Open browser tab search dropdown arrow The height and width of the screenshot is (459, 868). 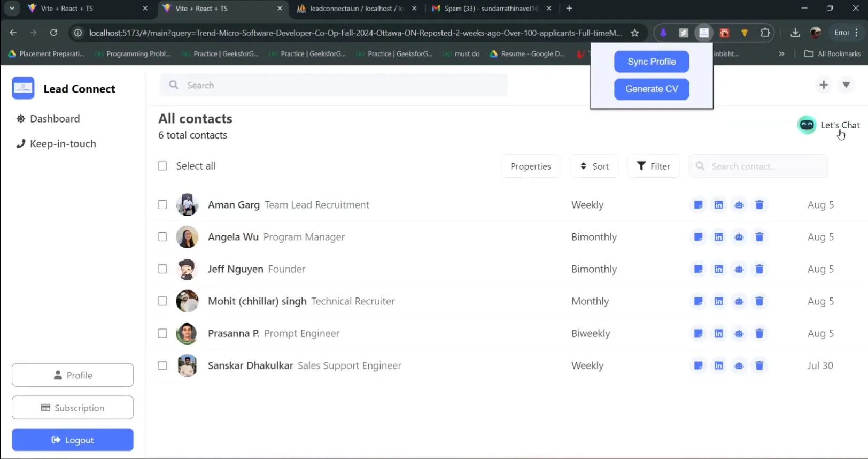(12, 8)
